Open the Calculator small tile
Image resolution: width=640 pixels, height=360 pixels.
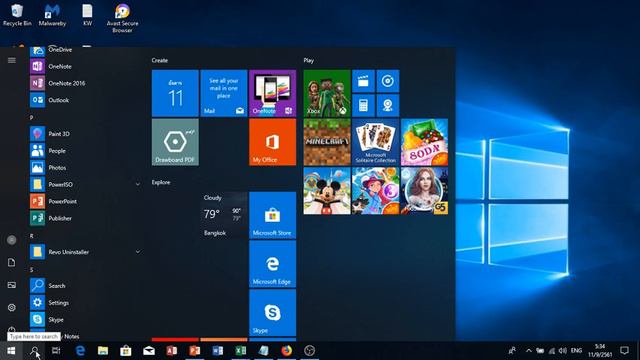(x=363, y=105)
